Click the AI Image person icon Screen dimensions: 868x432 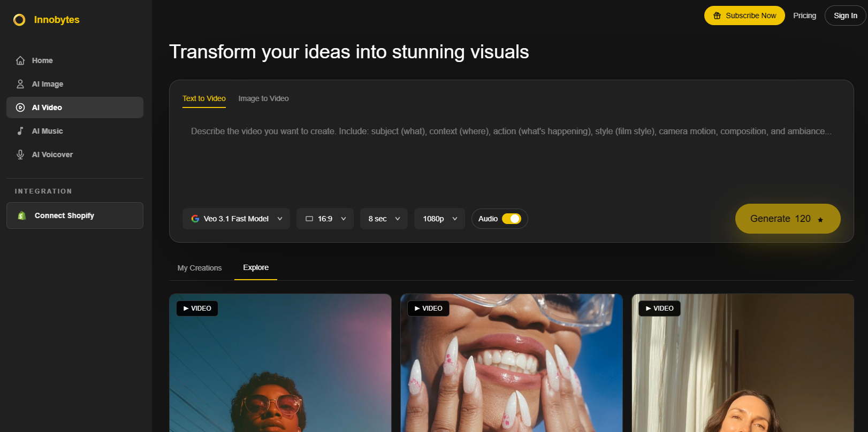(x=20, y=84)
